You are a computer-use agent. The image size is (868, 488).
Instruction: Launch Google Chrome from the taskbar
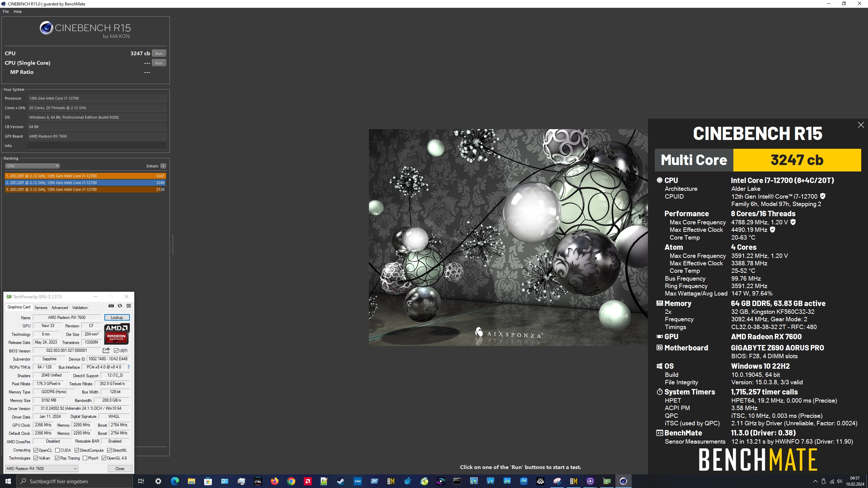[x=291, y=481]
